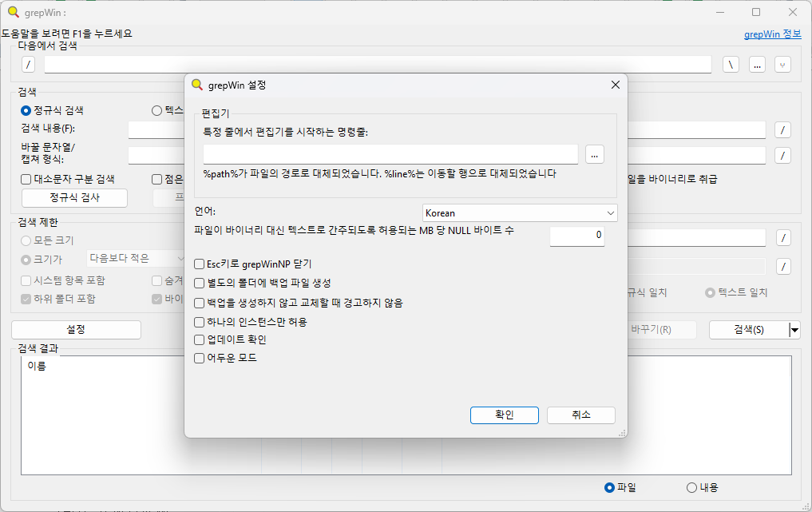Click the backslash button next to search path
The image size is (812, 512).
731,65
